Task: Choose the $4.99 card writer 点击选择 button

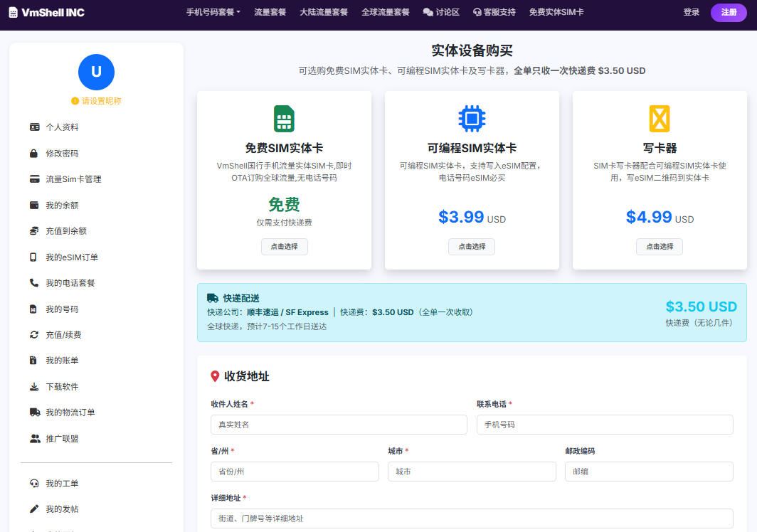Action: coord(659,247)
